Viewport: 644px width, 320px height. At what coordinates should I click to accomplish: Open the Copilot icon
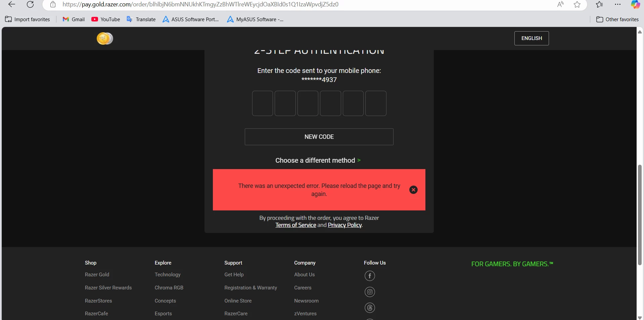pyautogui.click(x=635, y=4)
